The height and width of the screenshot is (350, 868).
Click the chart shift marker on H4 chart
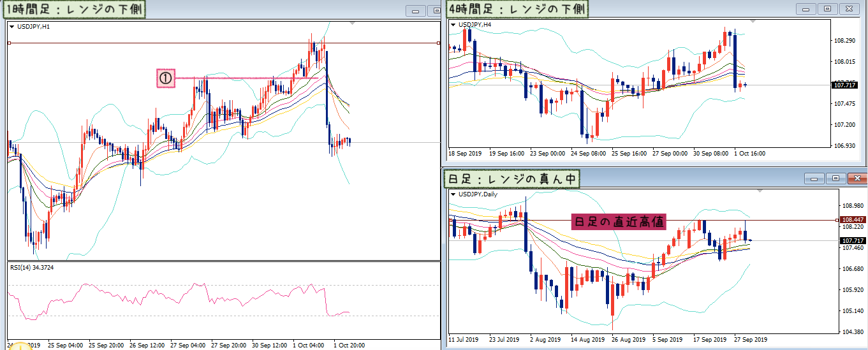tap(753, 22)
